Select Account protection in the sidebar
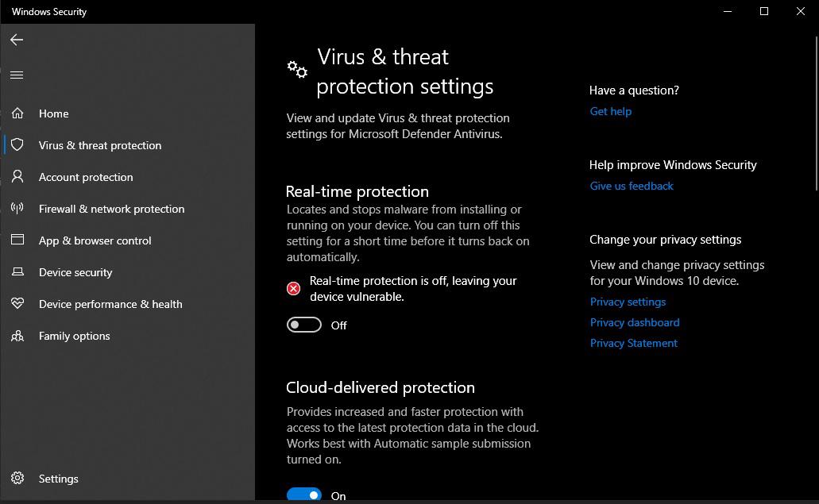This screenshot has width=819, height=504. pyautogui.click(x=86, y=177)
